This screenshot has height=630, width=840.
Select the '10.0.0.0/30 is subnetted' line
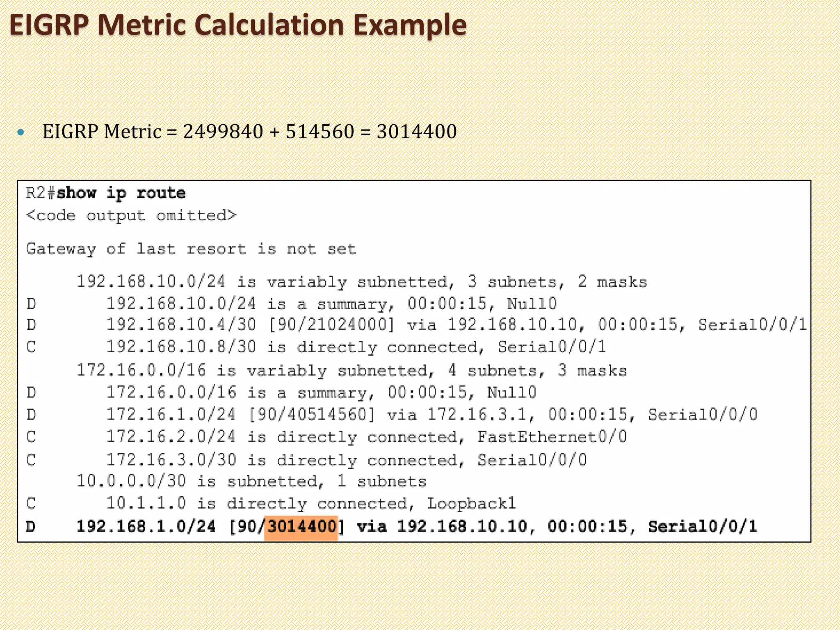[x=251, y=481]
